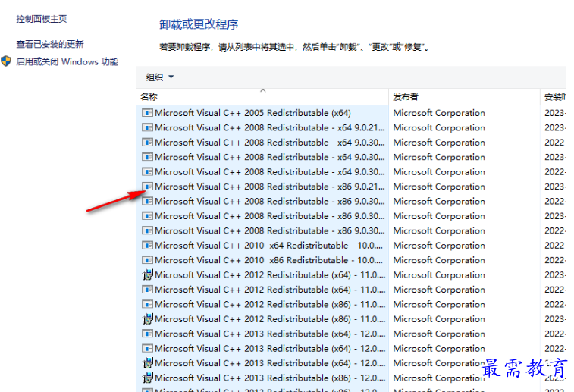This screenshot has width=574, height=392.
Task: Click Microsoft Corporation in the Visual C++ 2005 row
Action: 439,113
